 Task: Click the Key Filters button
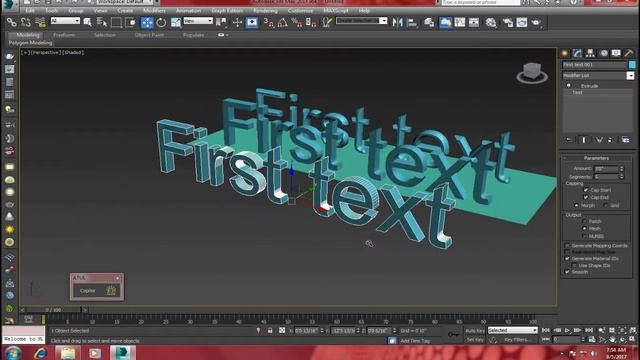pyautogui.click(x=518, y=340)
